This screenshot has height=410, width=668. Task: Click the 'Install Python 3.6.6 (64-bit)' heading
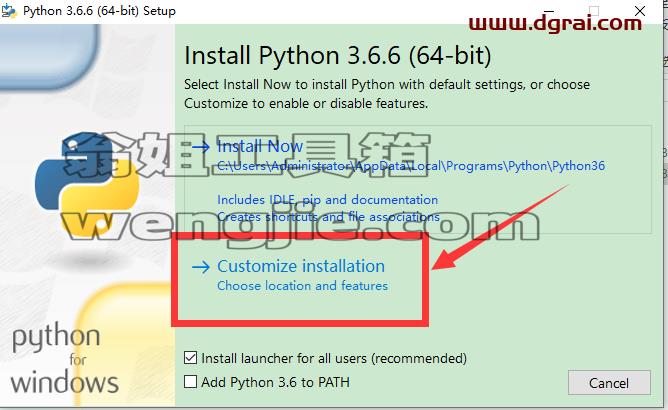point(338,55)
